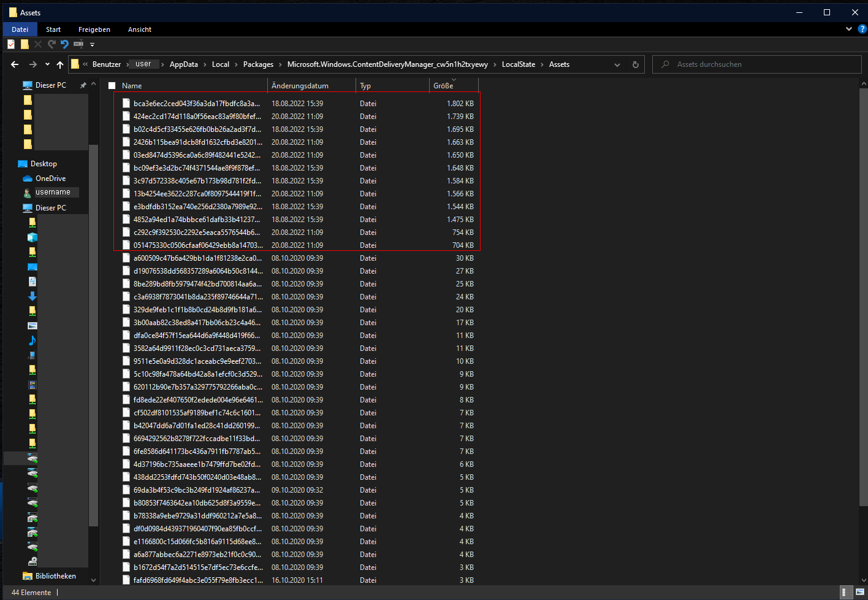Open the recent locations dropdown
The height and width of the screenshot is (600, 868).
(47, 64)
